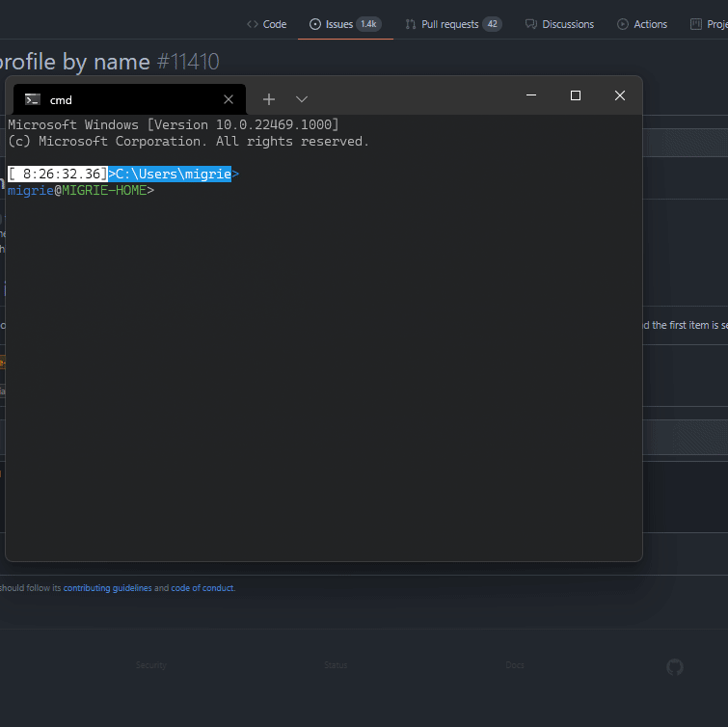
Task: Open the Docs footer link
Action: (x=515, y=664)
